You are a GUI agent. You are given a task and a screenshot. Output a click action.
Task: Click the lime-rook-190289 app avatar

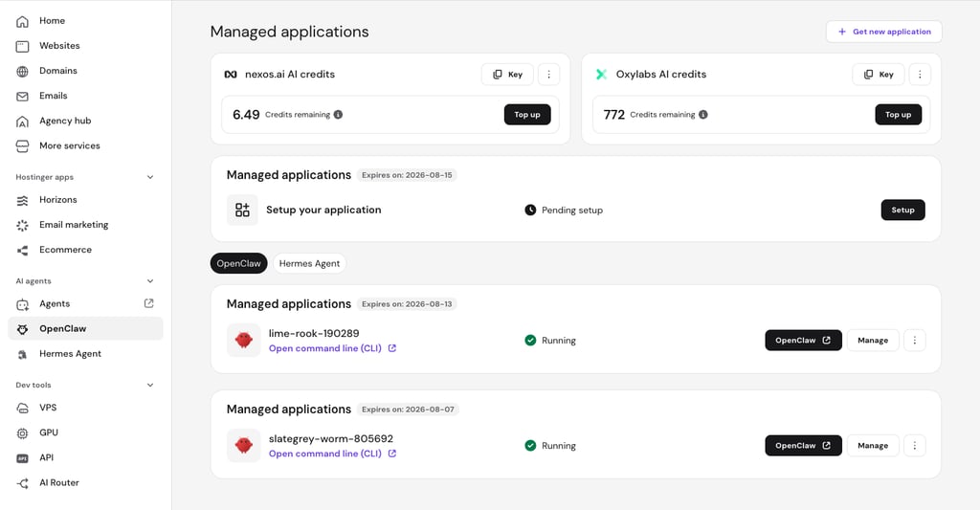tap(244, 340)
